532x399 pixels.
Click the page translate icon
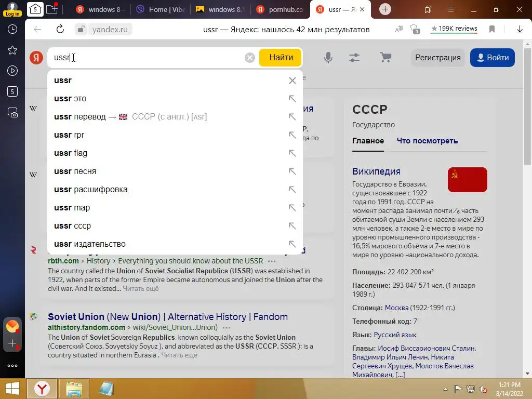(399, 29)
